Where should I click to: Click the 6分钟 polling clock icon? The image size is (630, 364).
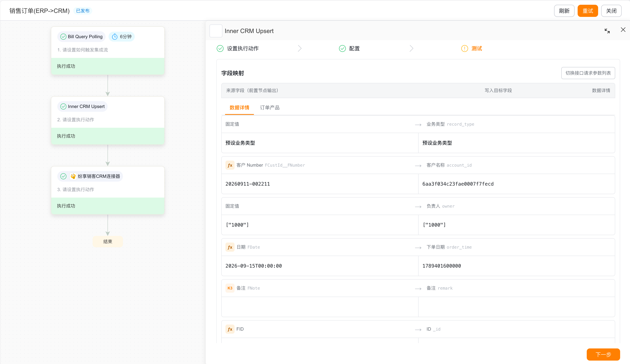[115, 37]
